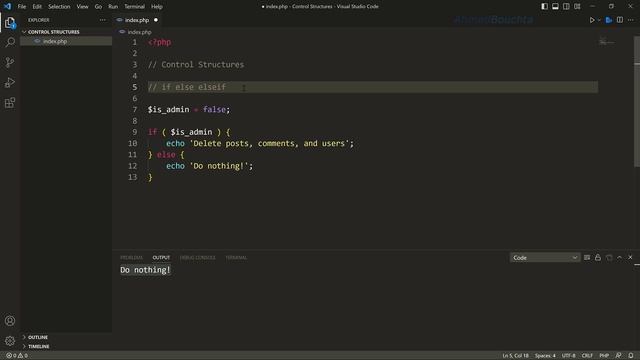Click the Visual Studio Code logo icon
Image resolution: width=640 pixels, height=360 pixels.
click(7, 7)
